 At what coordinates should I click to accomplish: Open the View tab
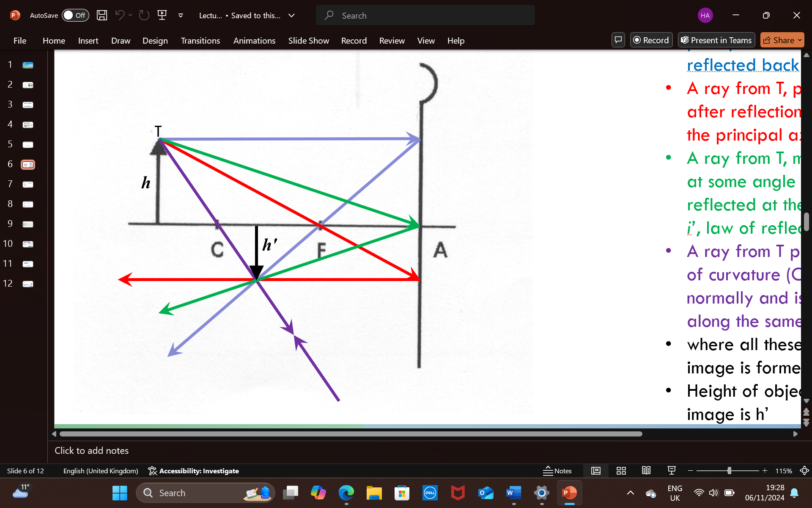426,41
